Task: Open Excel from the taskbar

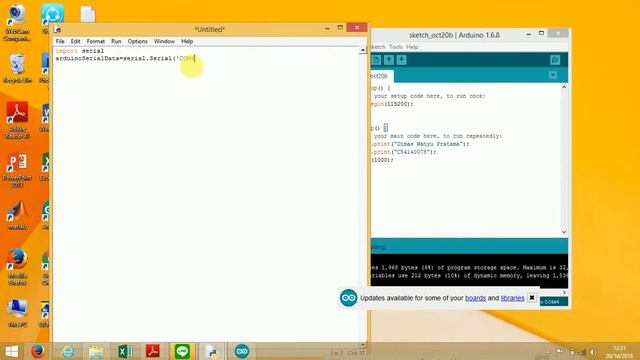Action: (125, 351)
